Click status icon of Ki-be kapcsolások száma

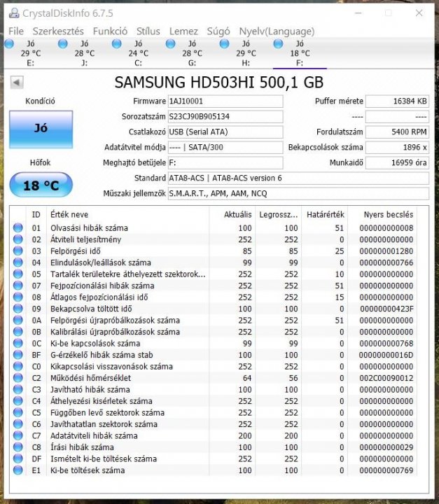[x=18, y=343]
